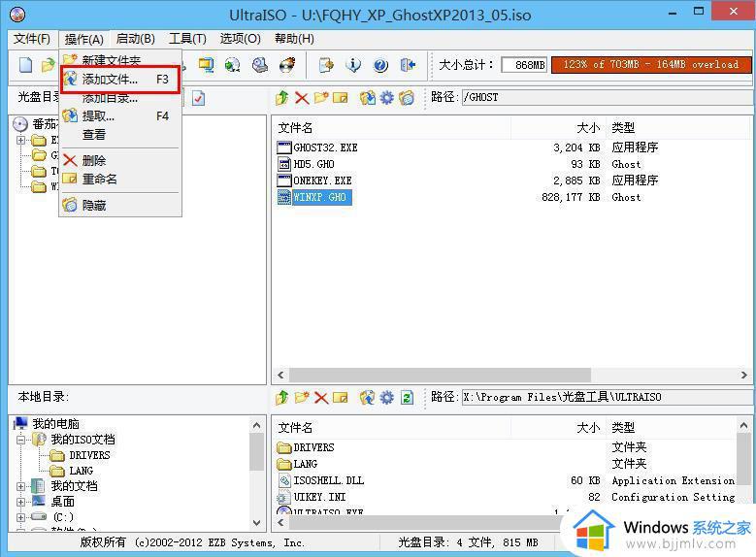Open the 工具(T) menu
The image size is (756, 557).
pyautogui.click(x=187, y=39)
